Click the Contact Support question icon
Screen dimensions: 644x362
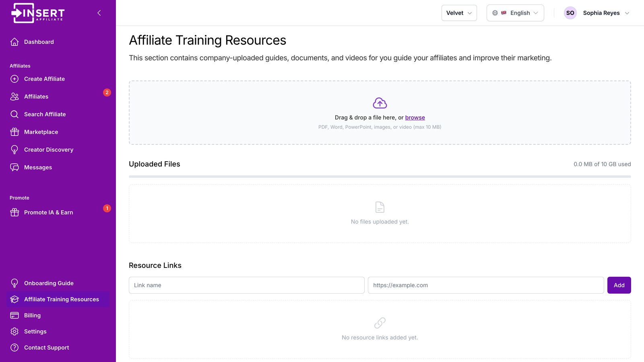coord(14,348)
